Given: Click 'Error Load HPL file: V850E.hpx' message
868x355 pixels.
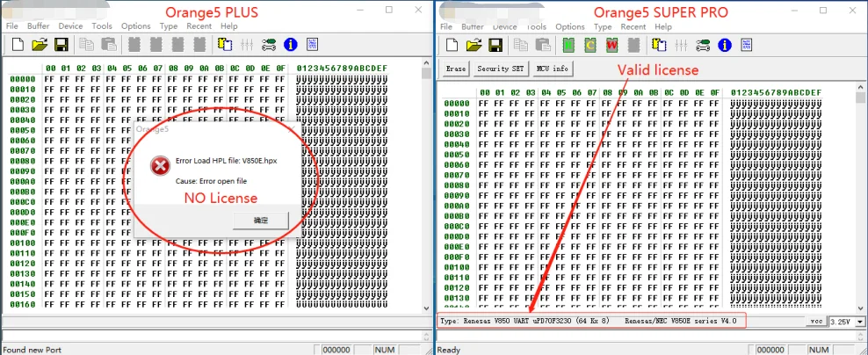Looking at the screenshot, I should (x=227, y=161).
